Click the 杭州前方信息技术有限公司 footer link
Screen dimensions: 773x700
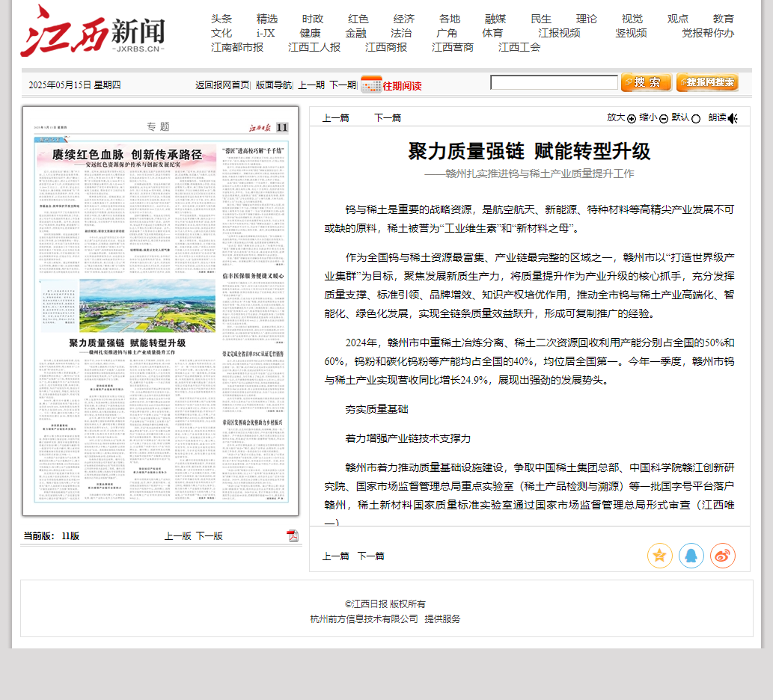(364, 619)
